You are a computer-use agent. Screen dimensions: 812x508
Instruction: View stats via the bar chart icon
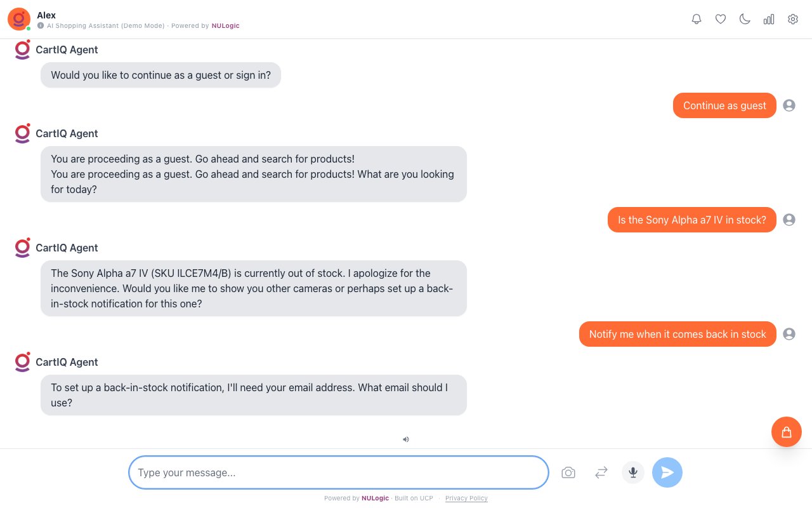pyautogui.click(x=769, y=19)
